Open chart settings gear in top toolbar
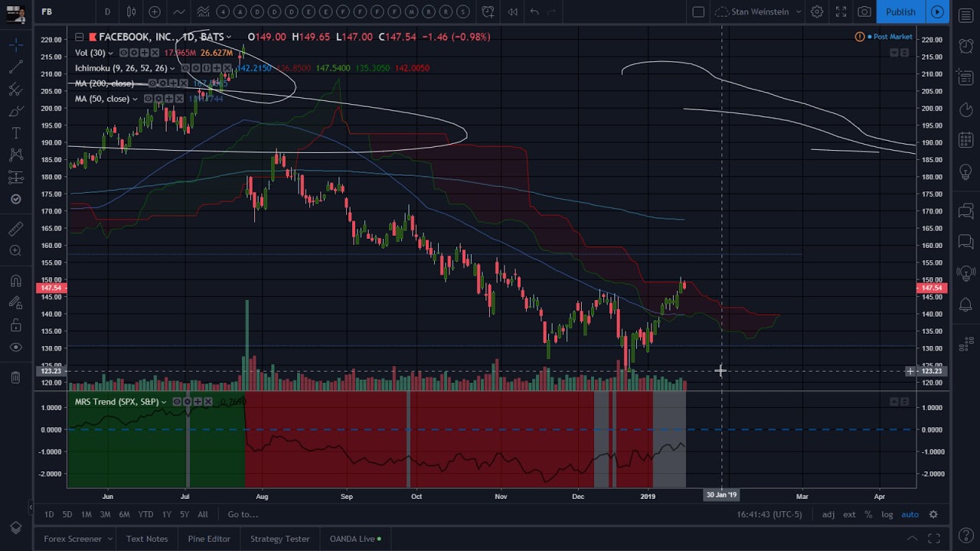The image size is (980, 551). pos(817,11)
